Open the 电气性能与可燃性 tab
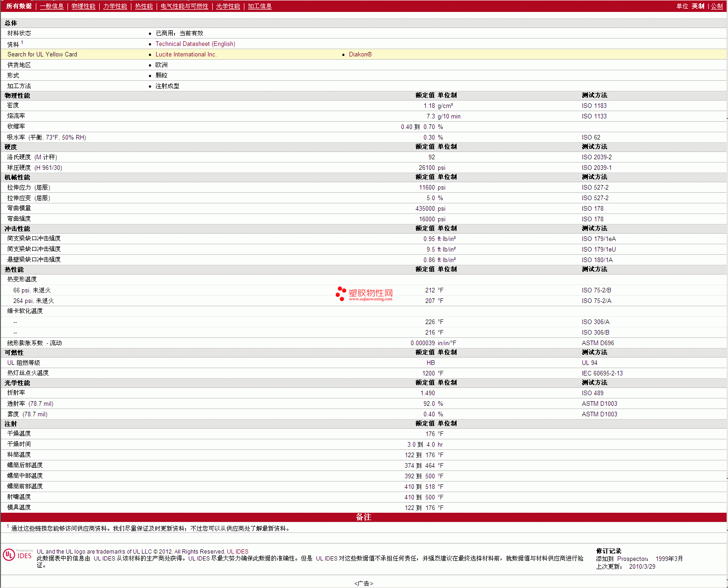This screenshot has height=588, width=728. click(x=184, y=6)
